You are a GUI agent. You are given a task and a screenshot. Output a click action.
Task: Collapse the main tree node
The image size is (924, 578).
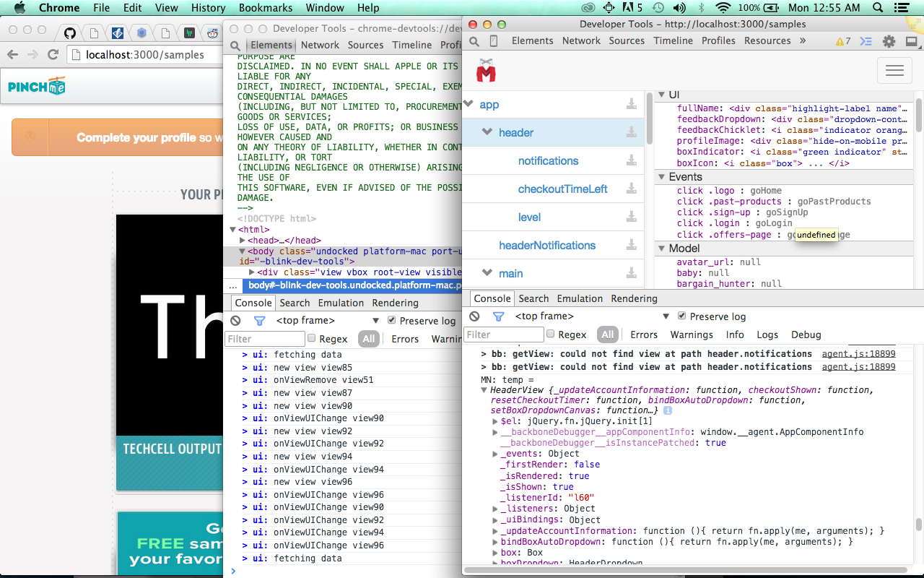[487, 273]
